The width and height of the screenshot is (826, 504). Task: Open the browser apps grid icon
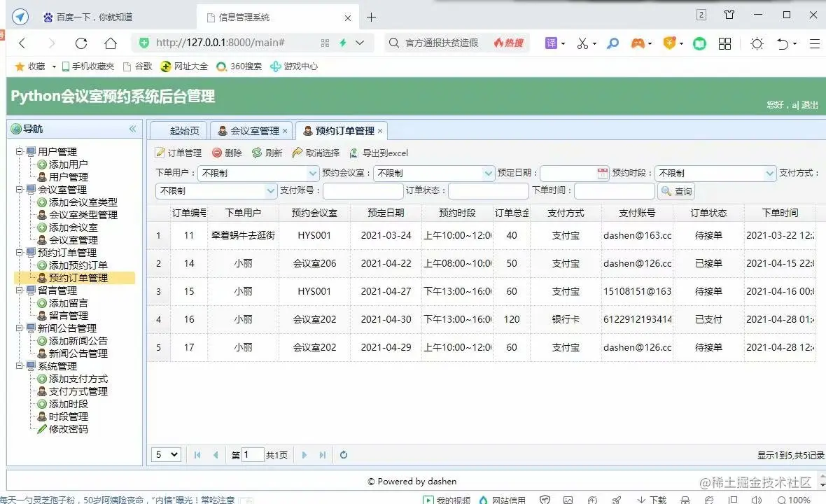[725, 43]
